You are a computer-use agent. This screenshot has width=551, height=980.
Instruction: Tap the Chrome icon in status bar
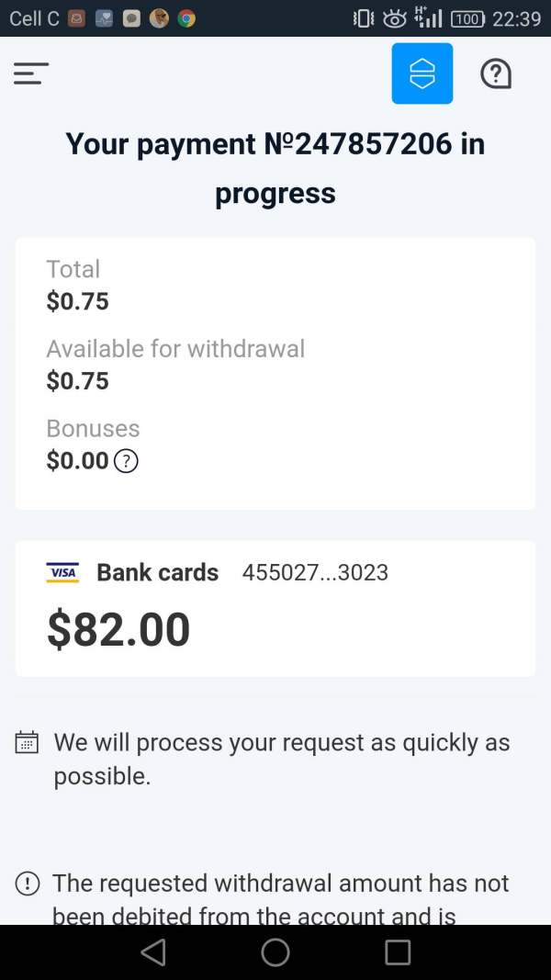tap(186, 18)
